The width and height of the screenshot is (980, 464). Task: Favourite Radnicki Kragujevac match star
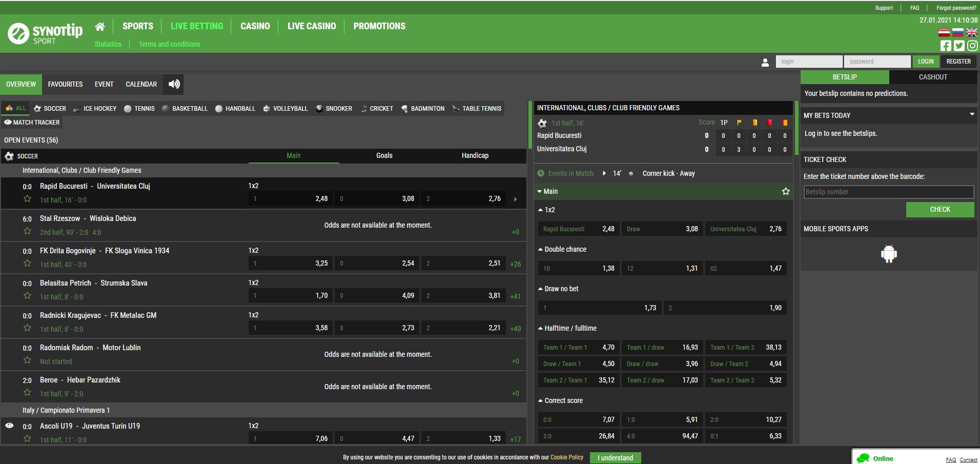(27, 328)
